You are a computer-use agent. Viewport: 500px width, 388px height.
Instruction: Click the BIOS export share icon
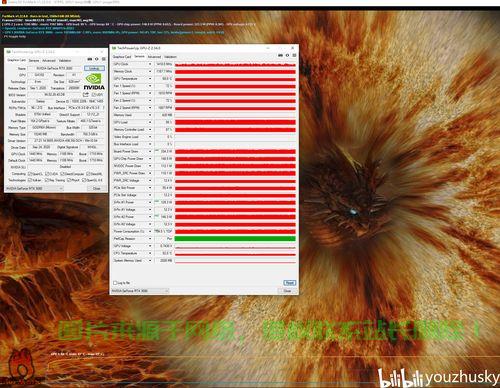pyautogui.click(x=86, y=95)
